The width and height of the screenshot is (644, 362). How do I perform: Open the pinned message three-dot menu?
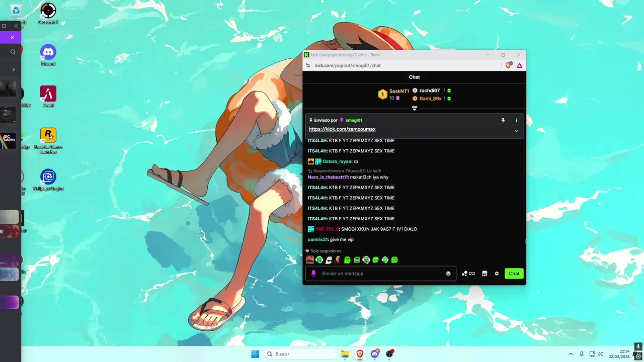pyautogui.click(x=516, y=120)
